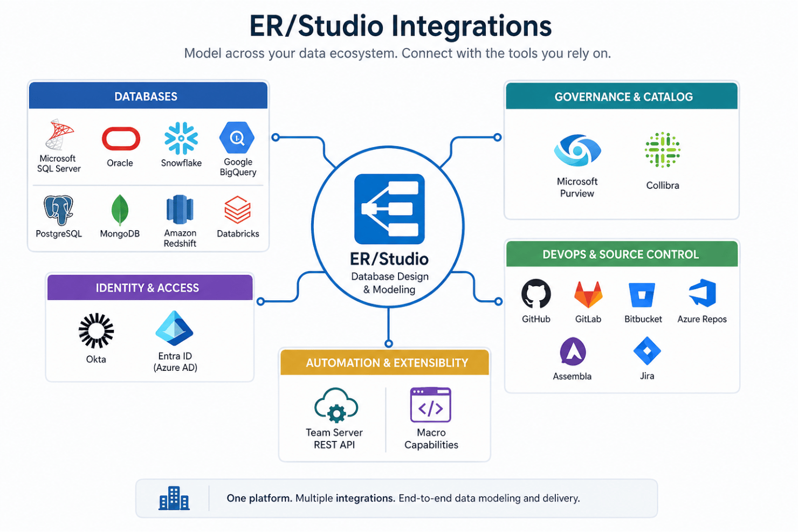Click the Assembla purple circle icon
The width and height of the screenshot is (798, 532).
573,351
